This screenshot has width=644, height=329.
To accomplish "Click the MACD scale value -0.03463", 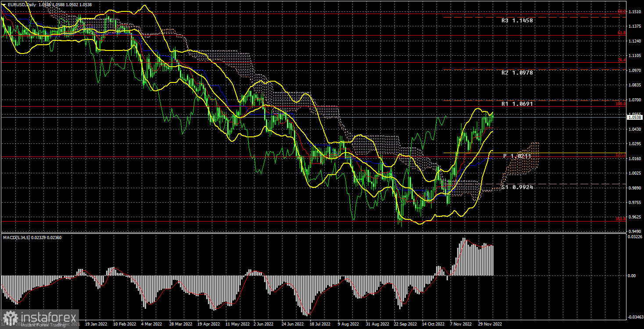I will (x=635, y=316).
